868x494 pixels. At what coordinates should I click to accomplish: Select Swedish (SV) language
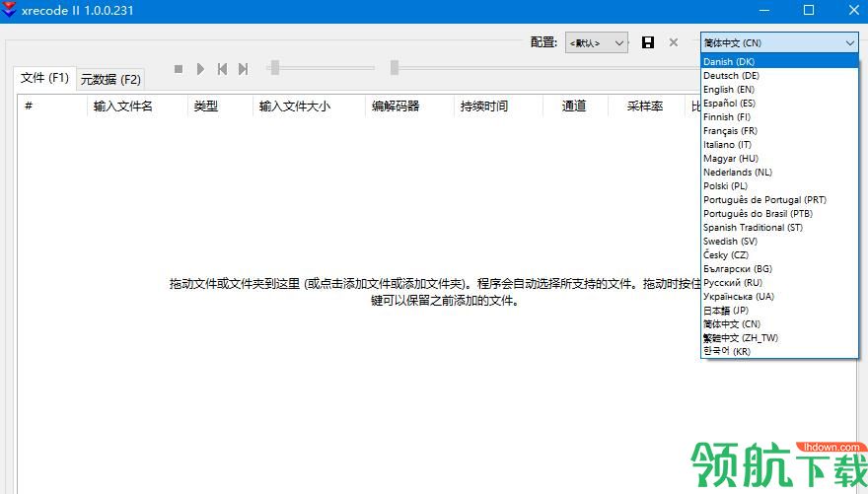[779, 242]
